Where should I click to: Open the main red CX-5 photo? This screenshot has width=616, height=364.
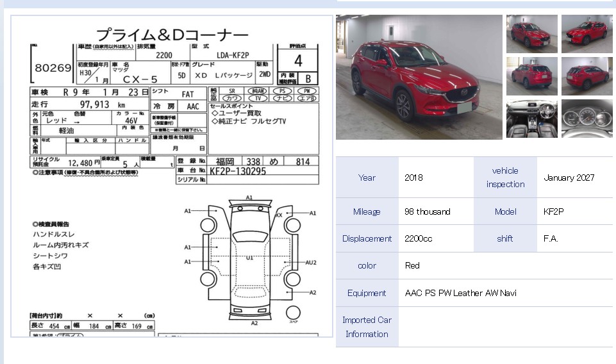(419, 77)
